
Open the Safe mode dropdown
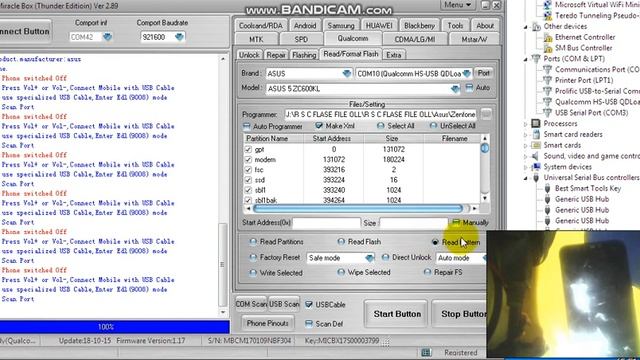coord(369,258)
